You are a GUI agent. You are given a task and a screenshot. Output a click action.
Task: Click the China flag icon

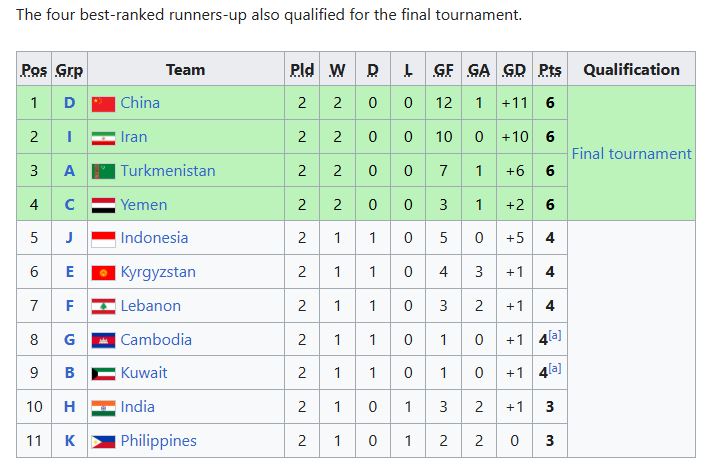(x=103, y=104)
